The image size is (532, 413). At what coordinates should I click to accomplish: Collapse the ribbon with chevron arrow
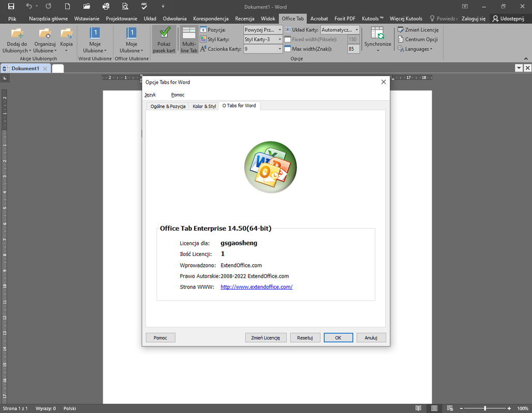(526, 59)
